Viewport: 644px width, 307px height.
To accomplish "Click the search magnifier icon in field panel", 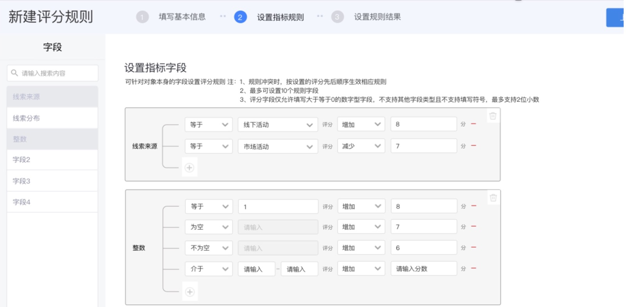I will (x=14, y=73).
